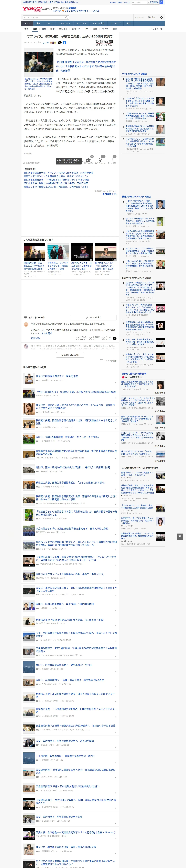Open the Yahoo! JAPAN News logo

tap(37, 9)
